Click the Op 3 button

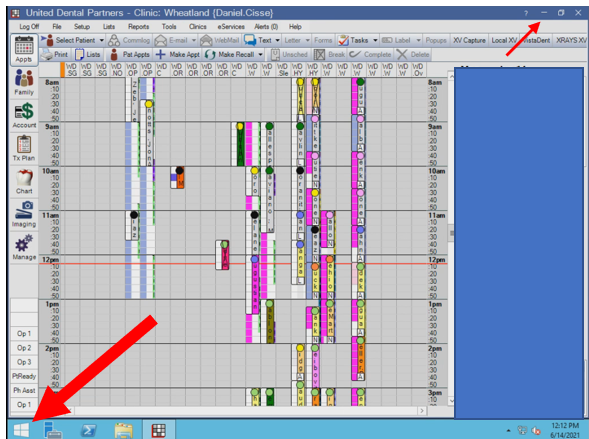coord(24,362)
